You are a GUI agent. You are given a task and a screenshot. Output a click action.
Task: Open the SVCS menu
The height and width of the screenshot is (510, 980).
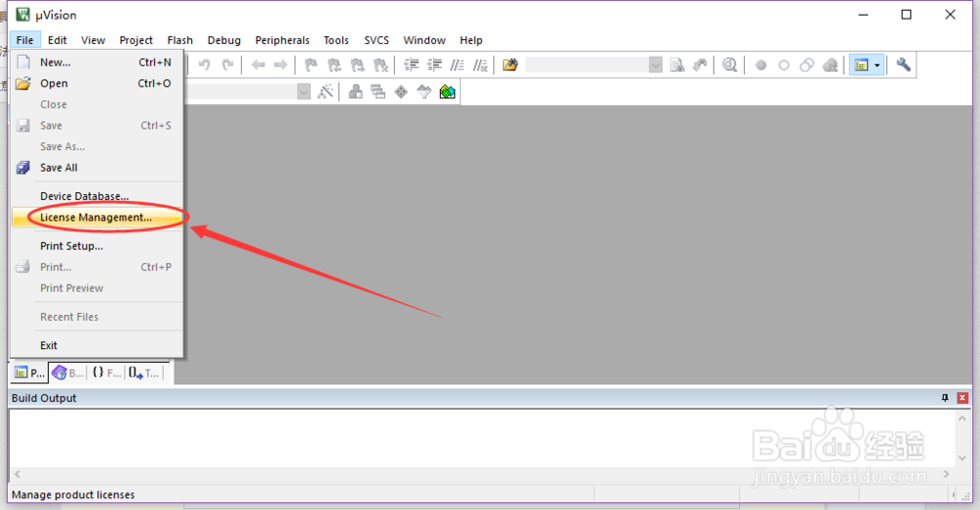point(376,40)
